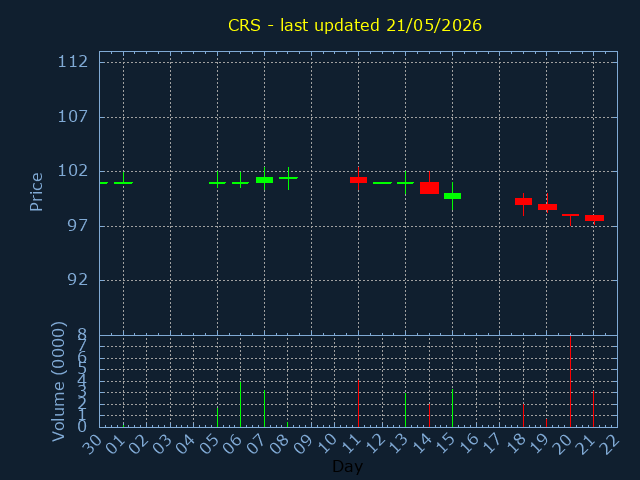The height and width of the screenshot is (480, 640).
Task: Select the green cross candlestick on day 08
Action: click(x=288, y=178)
